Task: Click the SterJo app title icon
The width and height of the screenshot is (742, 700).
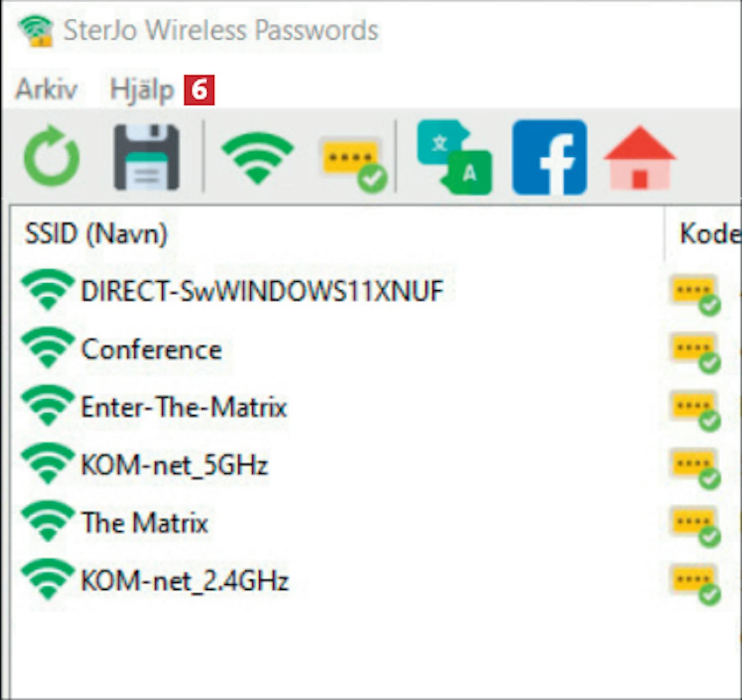Action: tap(35, 31)
